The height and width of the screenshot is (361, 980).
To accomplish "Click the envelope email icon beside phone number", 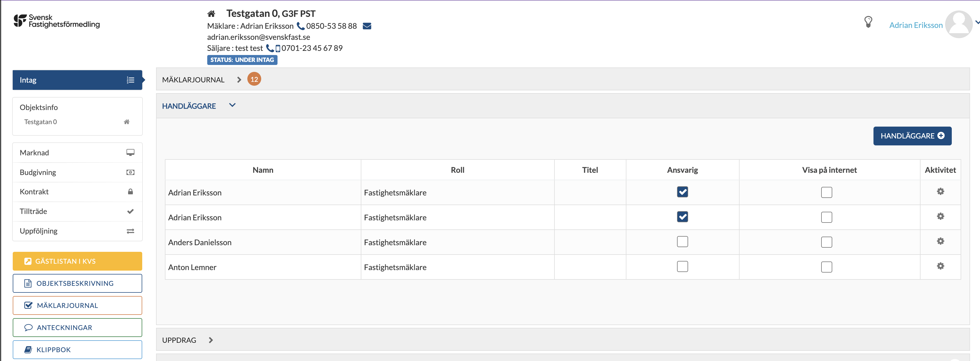I will [x=366, y=26].
